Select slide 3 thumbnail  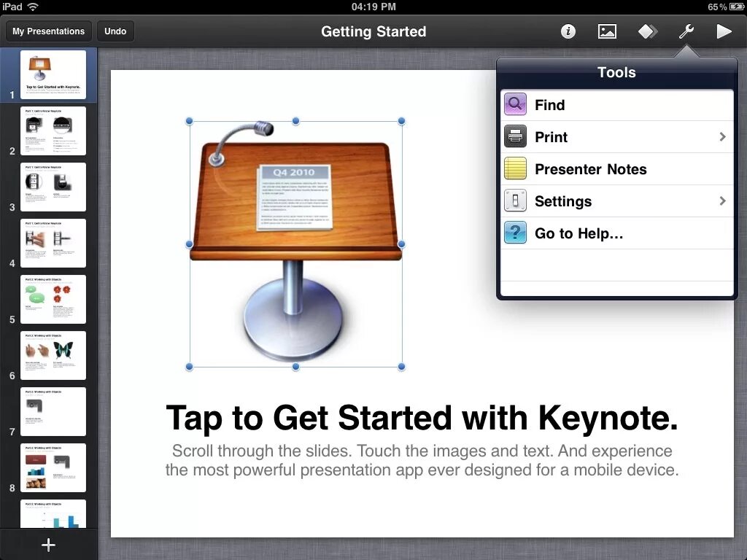click(53, 187)
